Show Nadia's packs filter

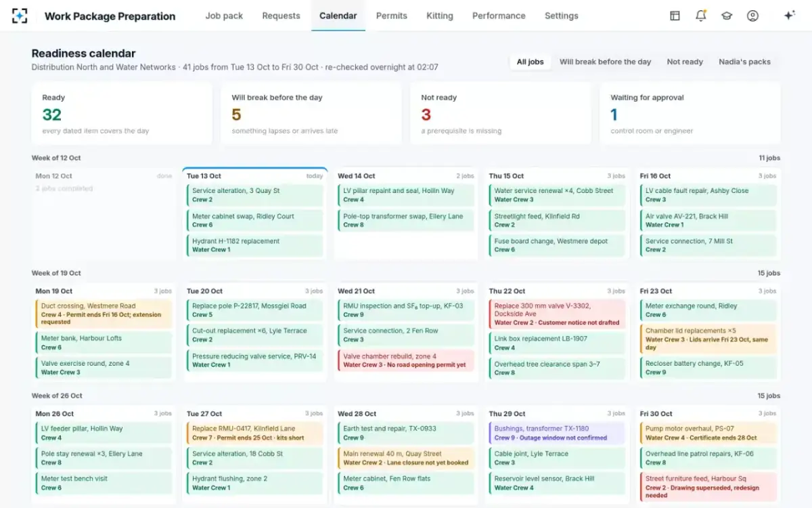pos(744,62)
